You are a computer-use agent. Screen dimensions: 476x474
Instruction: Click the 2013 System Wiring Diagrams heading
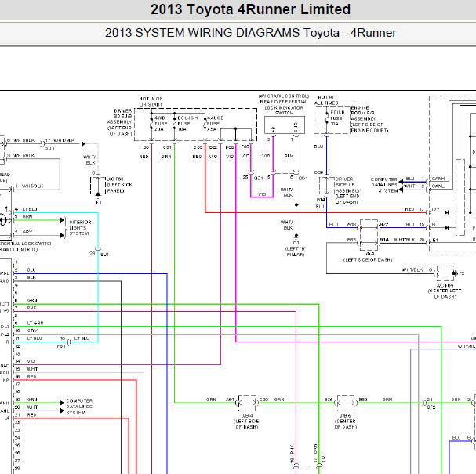[251, 33]
